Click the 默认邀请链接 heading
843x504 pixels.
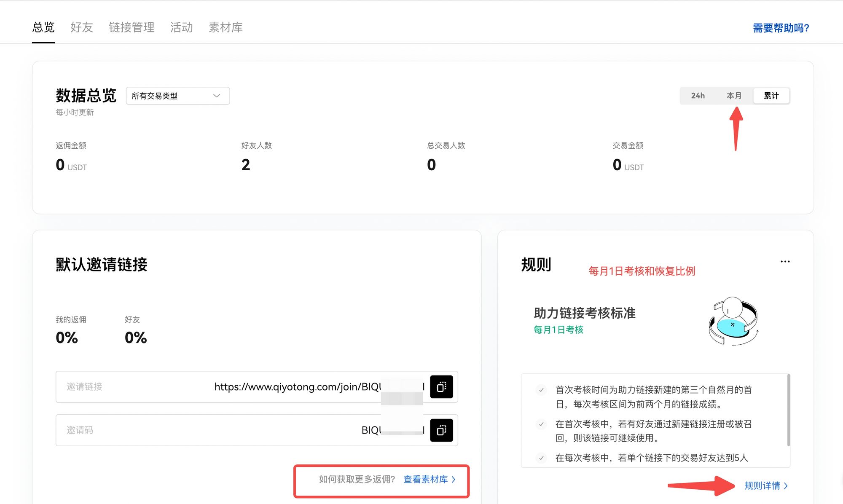(102, 265)
